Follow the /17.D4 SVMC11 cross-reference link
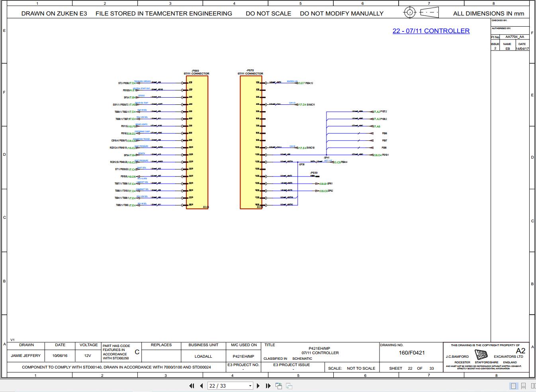Viewport: 536px width, 392px height. tap(301, 104)
